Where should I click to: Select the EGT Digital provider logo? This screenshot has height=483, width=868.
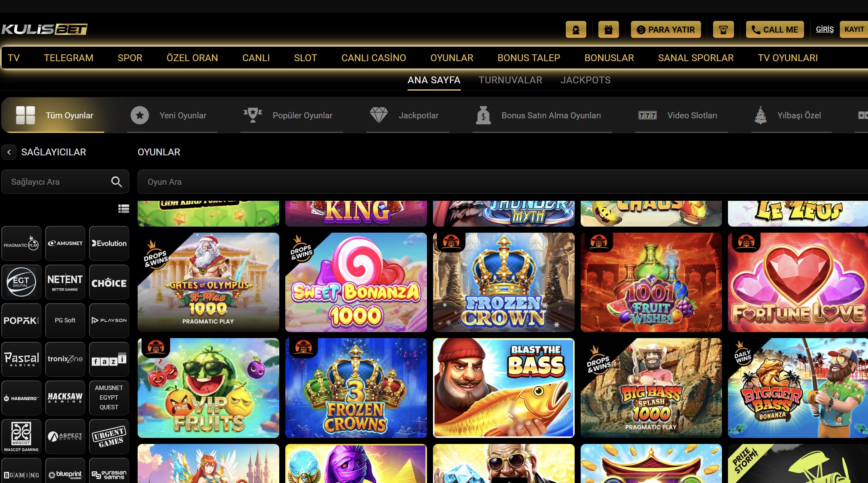point(21,282)
